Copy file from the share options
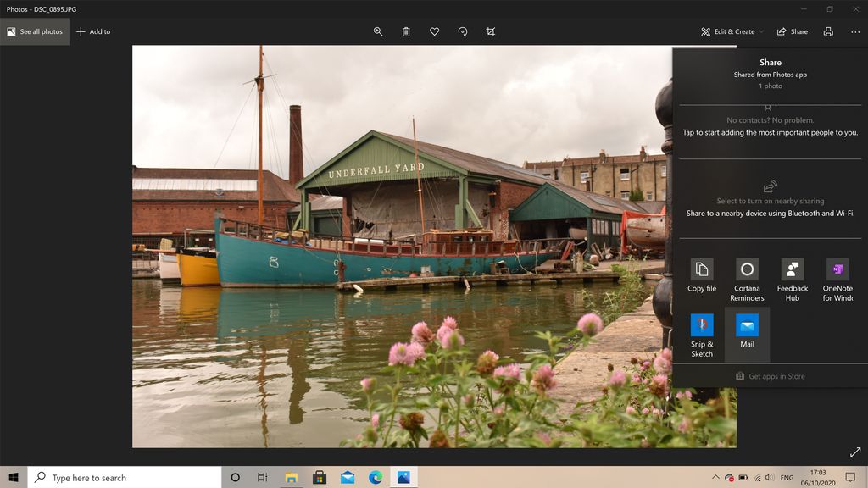The image size is (868, 488). point(702,275)
